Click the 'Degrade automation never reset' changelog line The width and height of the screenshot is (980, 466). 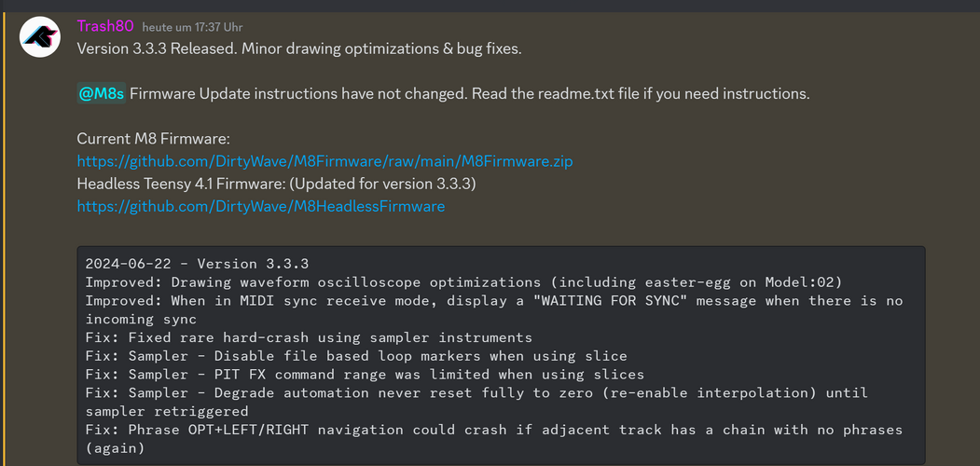pyautogui.click(x=476, y=392)
